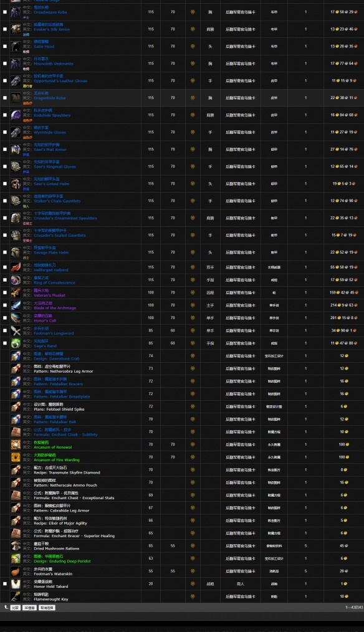The height and width of the screenshot is (632, 364).
Task: Open Formula: Enchant Bracer - Superior Healing link
Action: [74, 535]
